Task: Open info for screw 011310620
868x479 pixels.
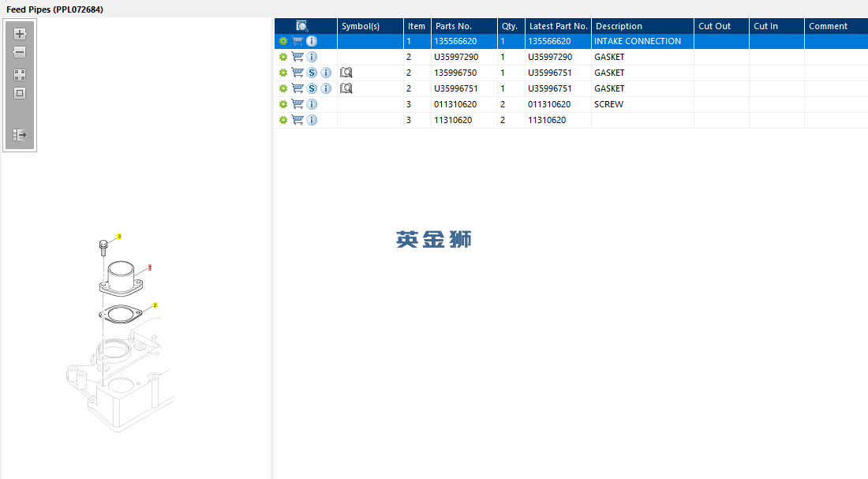Action: pos(312,104)
